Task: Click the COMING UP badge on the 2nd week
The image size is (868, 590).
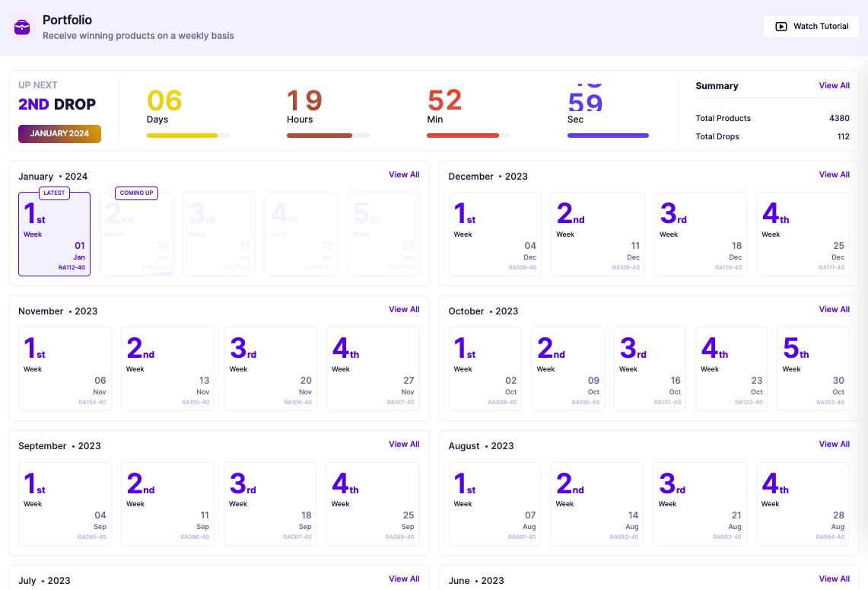Action: [136, 193]
